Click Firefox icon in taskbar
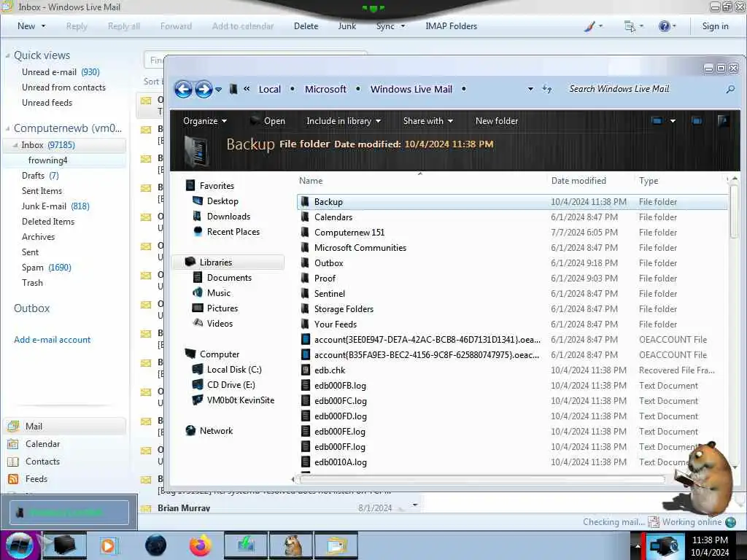 pos(201,545)
